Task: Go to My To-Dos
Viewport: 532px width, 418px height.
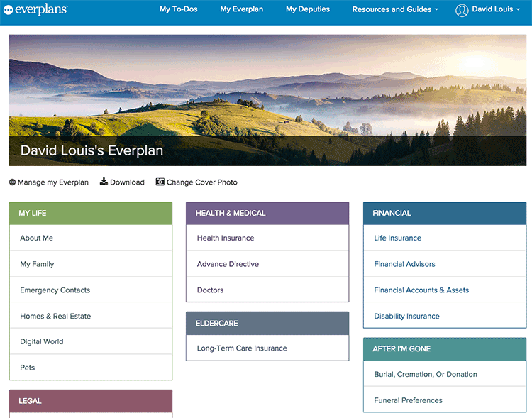Action: 179,9
